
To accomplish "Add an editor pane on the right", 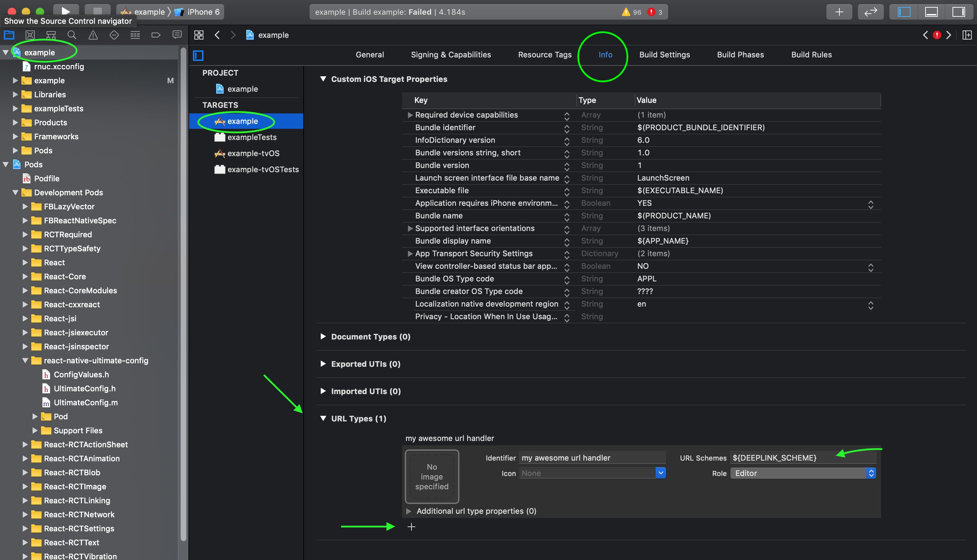I will (967, 35).
